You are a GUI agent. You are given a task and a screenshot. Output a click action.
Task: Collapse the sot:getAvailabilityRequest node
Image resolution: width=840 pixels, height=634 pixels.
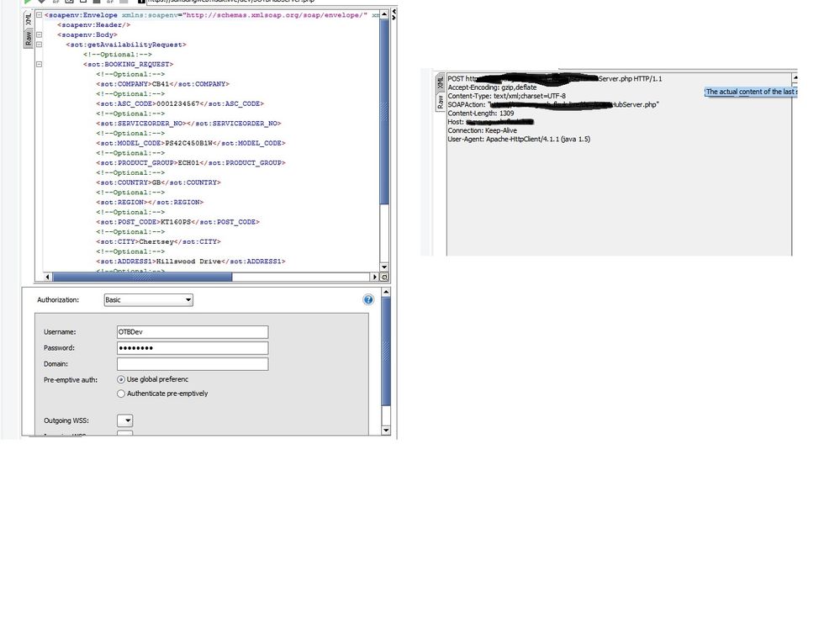(40, 45)
